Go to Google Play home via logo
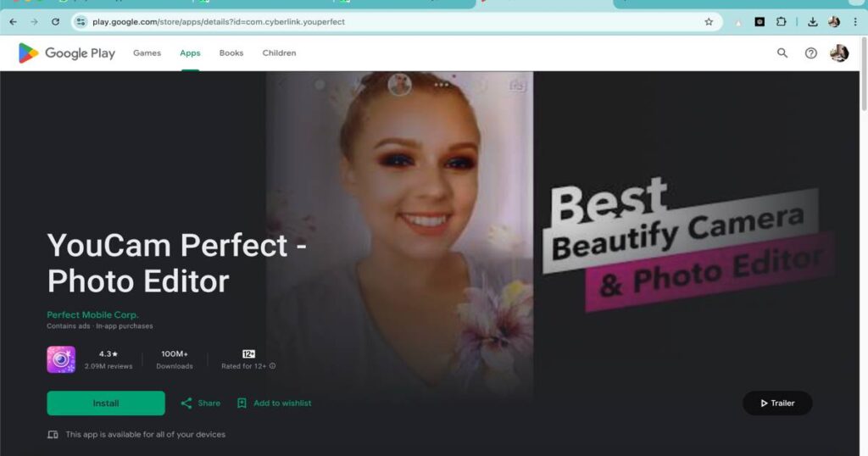 tap(66, 53)
